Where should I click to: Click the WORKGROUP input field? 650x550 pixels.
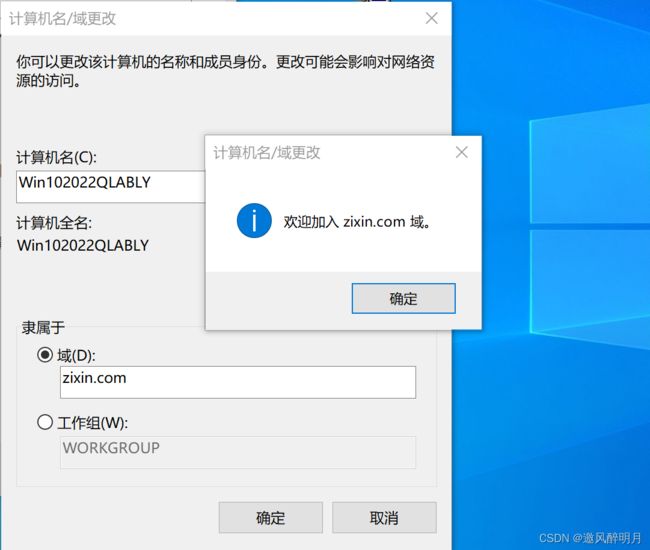point(238,452)
